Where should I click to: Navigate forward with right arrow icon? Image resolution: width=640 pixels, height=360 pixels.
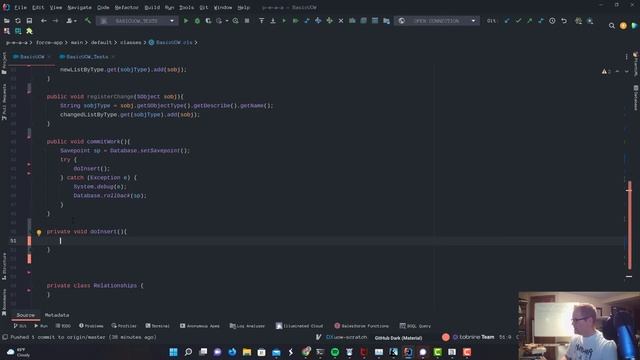point(55,20)
